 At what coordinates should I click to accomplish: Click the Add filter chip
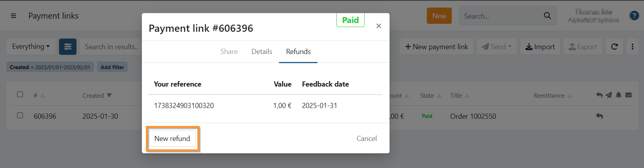click(x=112, y=68)
